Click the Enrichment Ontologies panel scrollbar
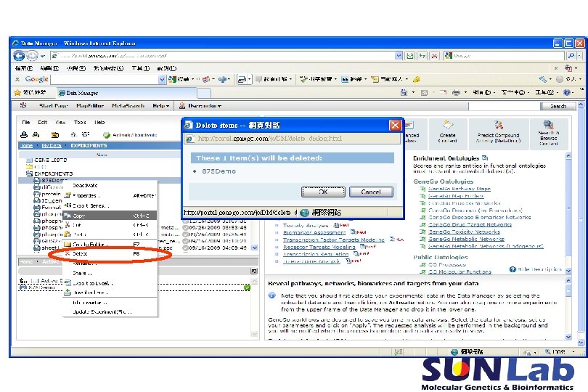 pyautogui.click(x=568, y=213)
